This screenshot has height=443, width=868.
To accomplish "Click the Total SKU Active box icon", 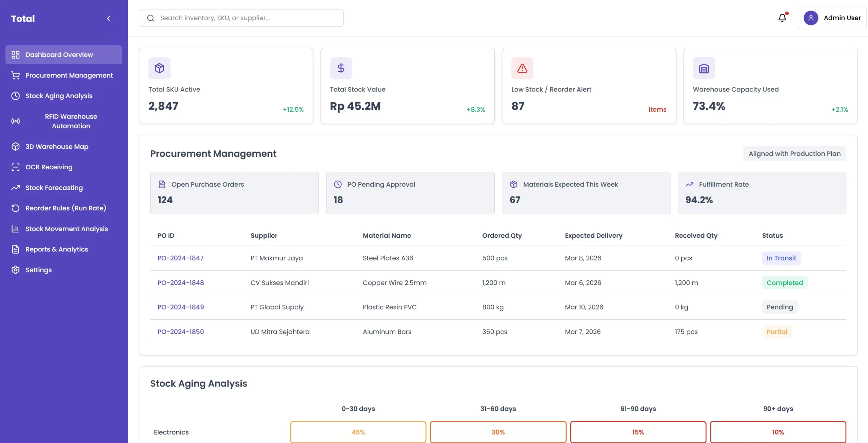I will click(x=159, y=68).
